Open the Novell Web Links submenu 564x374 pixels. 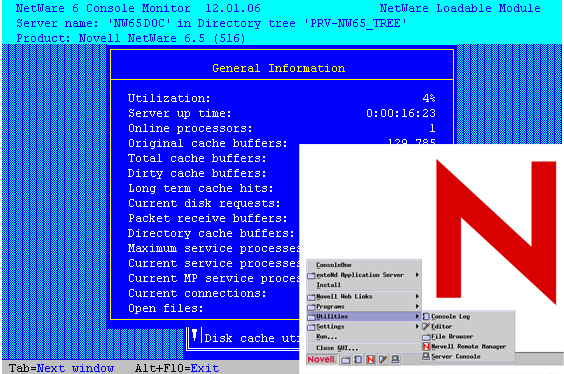tap(364, 297)
